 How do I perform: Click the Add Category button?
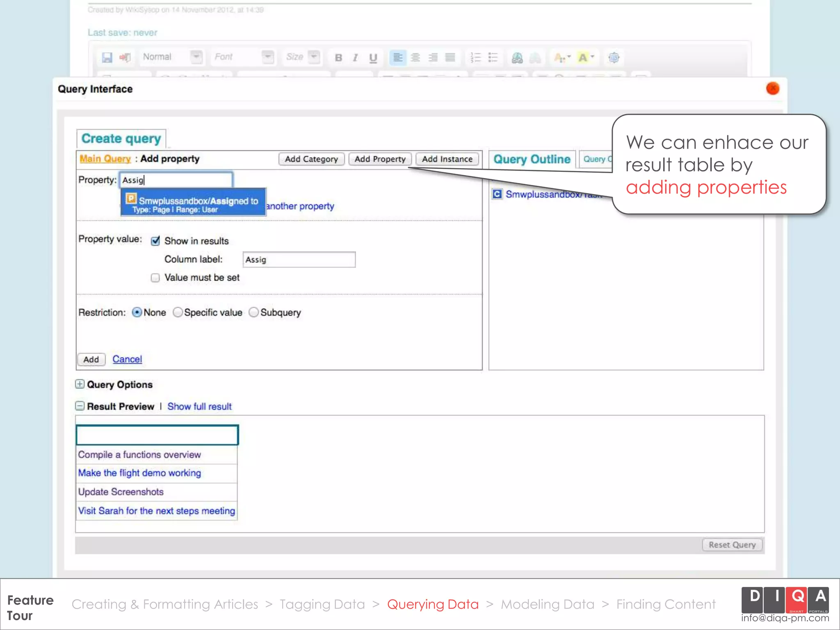coord(312,159)
